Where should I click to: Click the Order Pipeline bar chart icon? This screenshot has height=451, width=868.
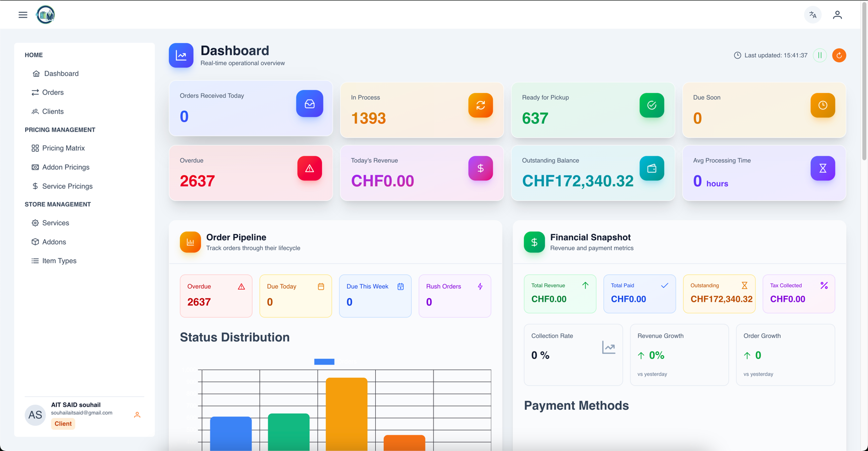pos(190,242)
